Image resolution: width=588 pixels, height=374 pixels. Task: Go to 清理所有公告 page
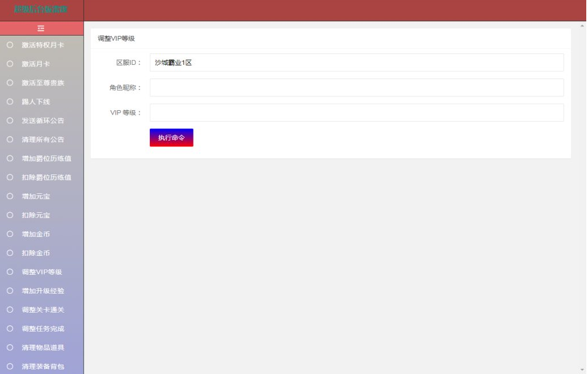click(x=43, y=139)
